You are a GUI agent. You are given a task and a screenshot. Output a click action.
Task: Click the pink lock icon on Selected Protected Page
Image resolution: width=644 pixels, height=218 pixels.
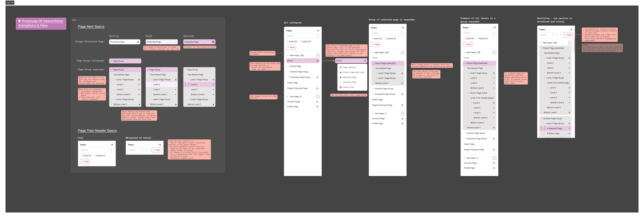click(x=213, y=42)
